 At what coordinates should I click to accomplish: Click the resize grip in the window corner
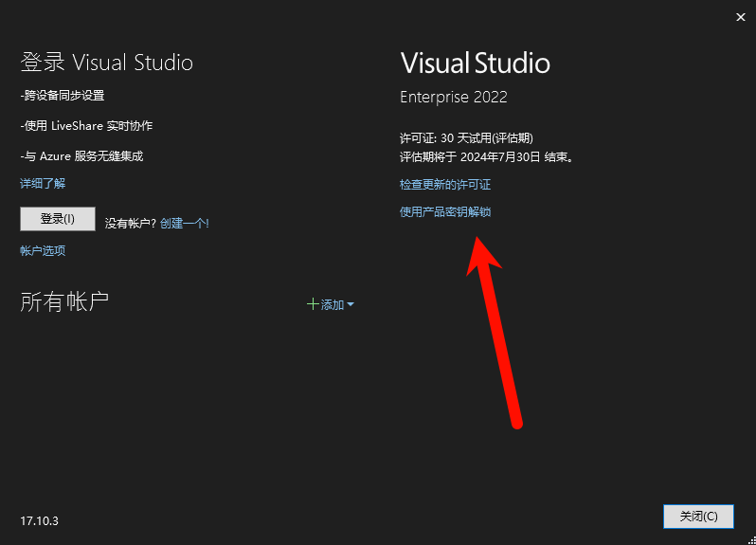tap(751, 540)
